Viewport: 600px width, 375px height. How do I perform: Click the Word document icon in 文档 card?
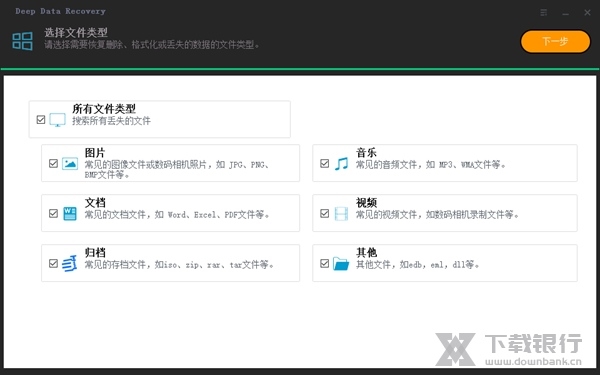pyautogui.click(x=70, y=214)
